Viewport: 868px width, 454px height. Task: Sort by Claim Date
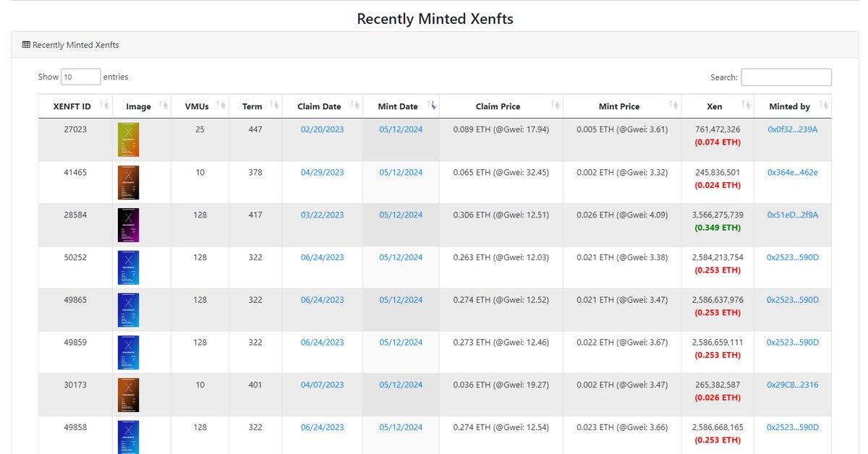[354, 106]
